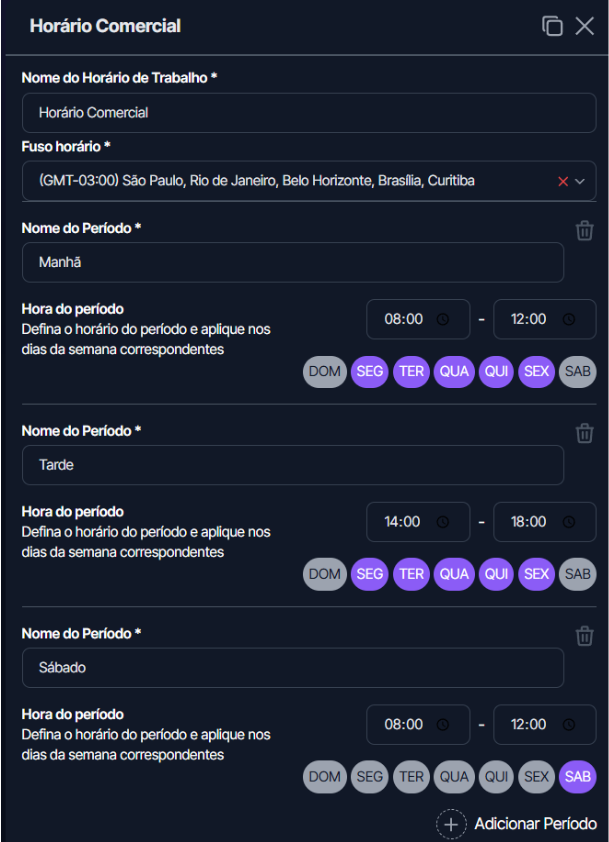Screen dimensions: 609x842
Task: Enable SEG in the Sábado period row
Action: coord(370,776)
